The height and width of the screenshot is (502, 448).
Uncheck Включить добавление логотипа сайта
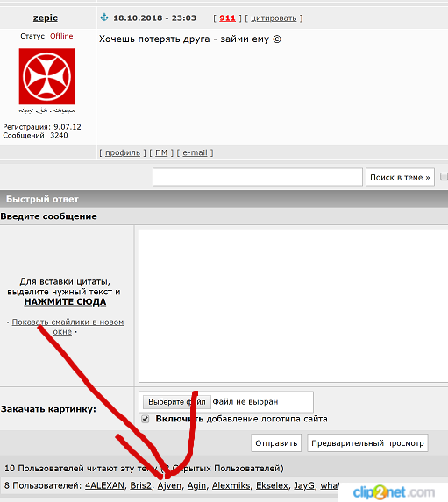(146, 419)
